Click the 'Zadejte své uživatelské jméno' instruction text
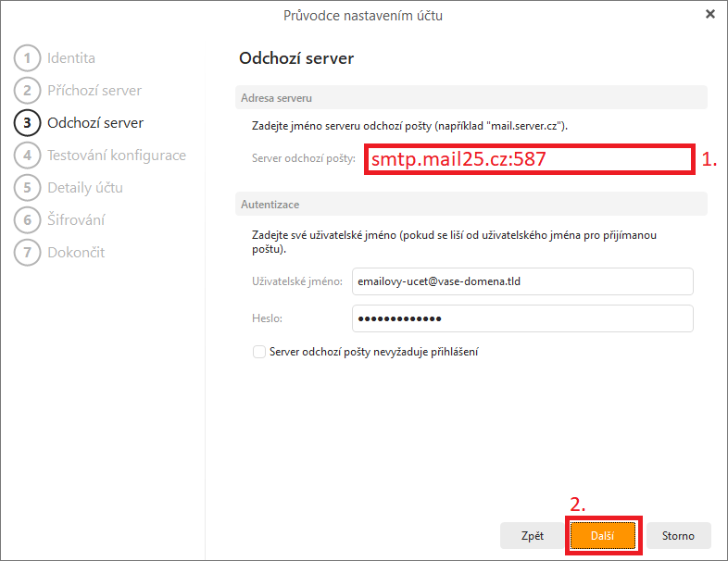This screenshot has width=728, height=561. (x=454, y=242)
